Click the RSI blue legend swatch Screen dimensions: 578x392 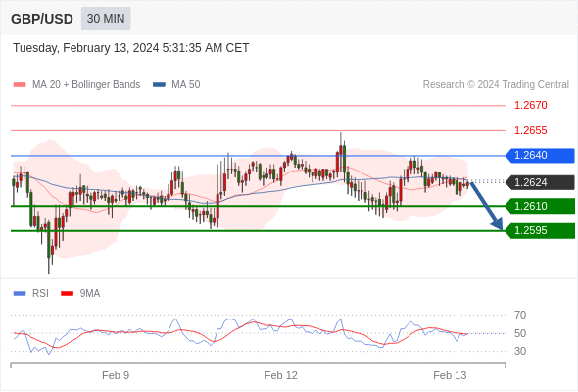pos(20,294)
